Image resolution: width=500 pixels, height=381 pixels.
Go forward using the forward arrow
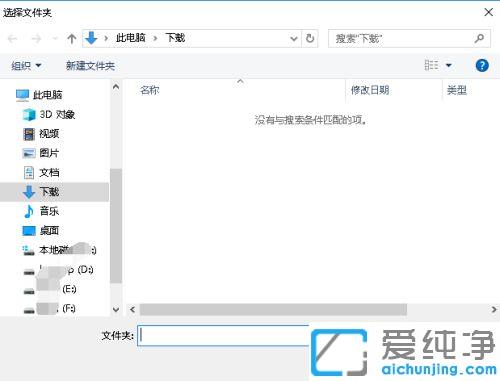36,39
